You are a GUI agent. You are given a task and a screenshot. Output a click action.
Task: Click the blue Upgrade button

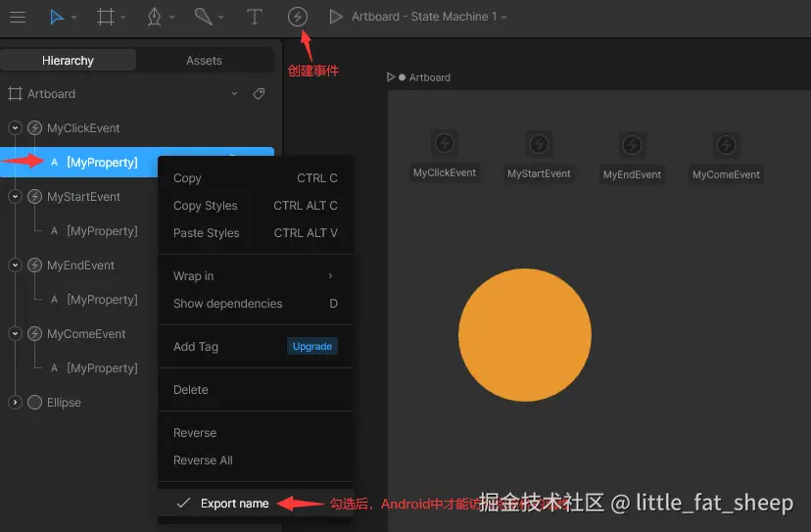click(312, 346)
